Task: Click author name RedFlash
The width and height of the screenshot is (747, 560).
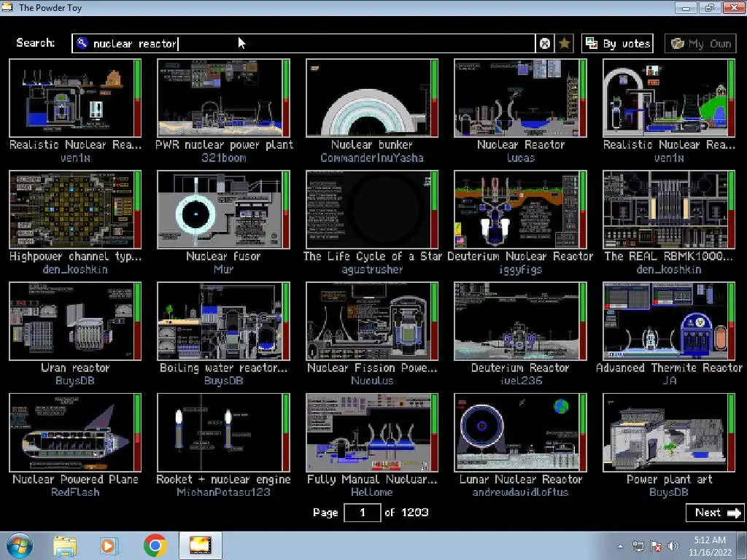Action: click(x=75, y=492)
